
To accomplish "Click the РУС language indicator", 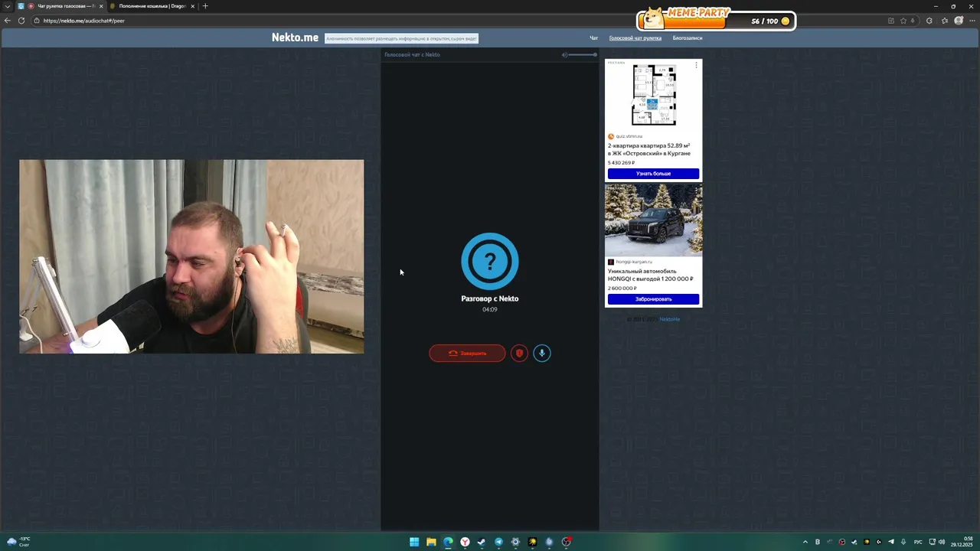I will coord(918,542).
